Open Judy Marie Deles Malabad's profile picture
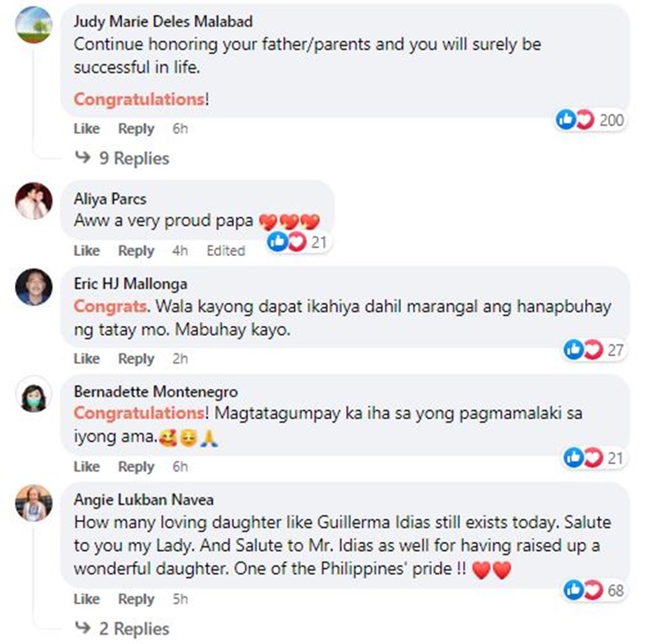This screenshot has height=644, width=664. [34, 25]
